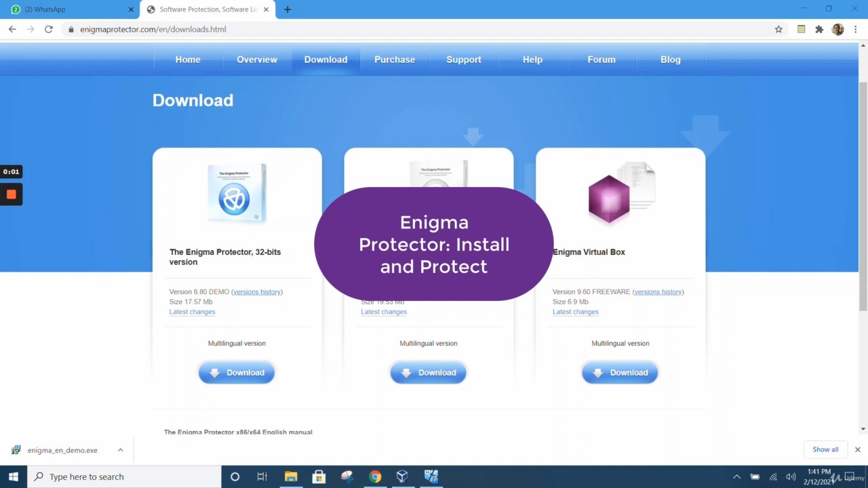The width and height of the screenshot is (868, 488).
Task: Open Task View on the taskbar
Action: tap(262, 476)
